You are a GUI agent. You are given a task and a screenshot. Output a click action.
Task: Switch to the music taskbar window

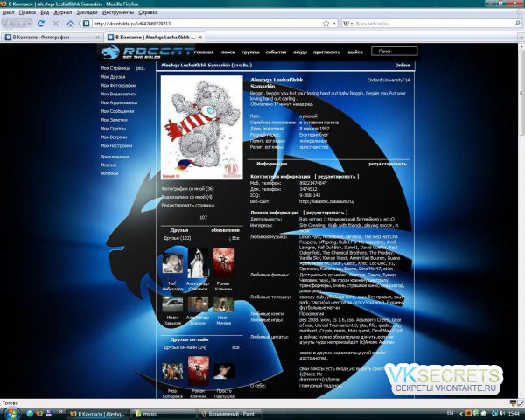164,414
